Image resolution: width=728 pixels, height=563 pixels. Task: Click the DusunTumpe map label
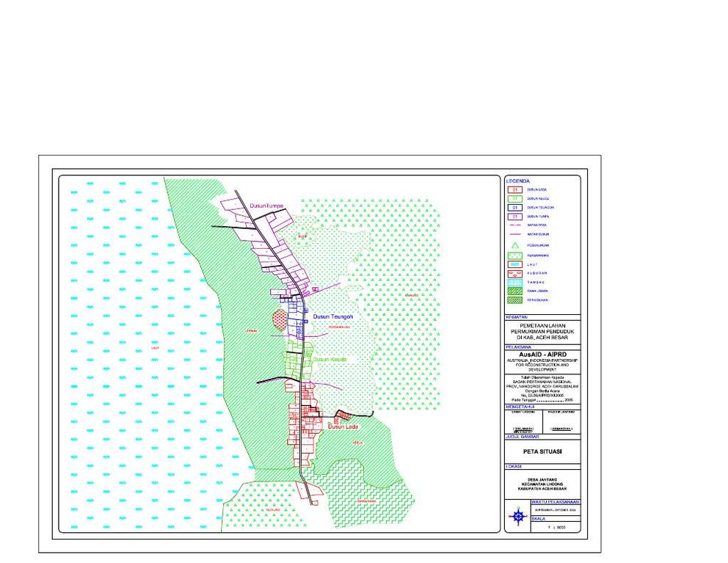[266, 206]
